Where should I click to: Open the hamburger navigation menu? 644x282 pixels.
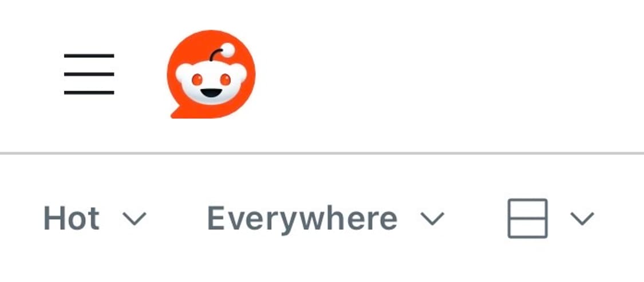coord(89,74)
